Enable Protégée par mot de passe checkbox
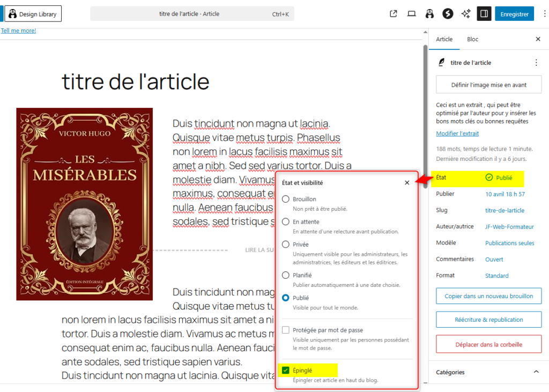 tap(286, 330)
